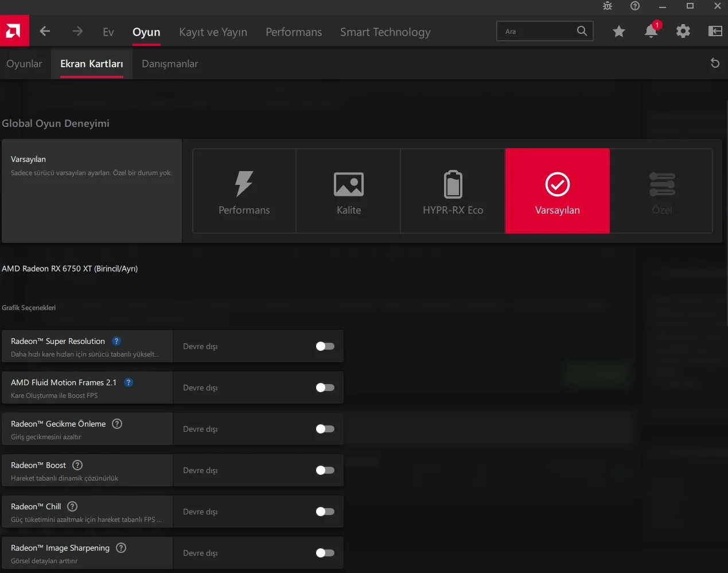The width and height of the screenshot is (728, 573).
Task: Open the Oyunlar sub-tab
Action: tap(24, 64)
